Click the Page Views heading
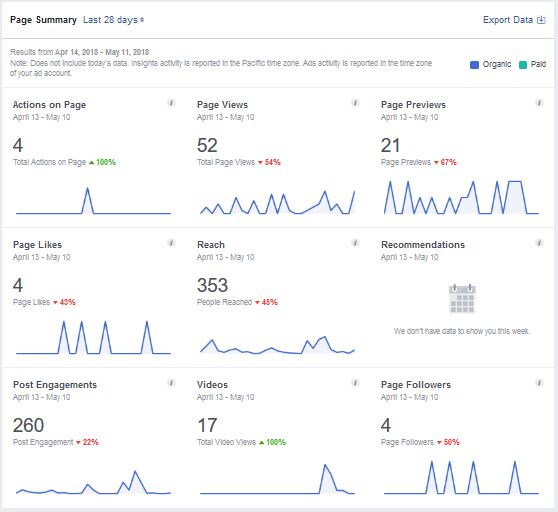Viewport: 558px width, 512px height. [222, 105]
